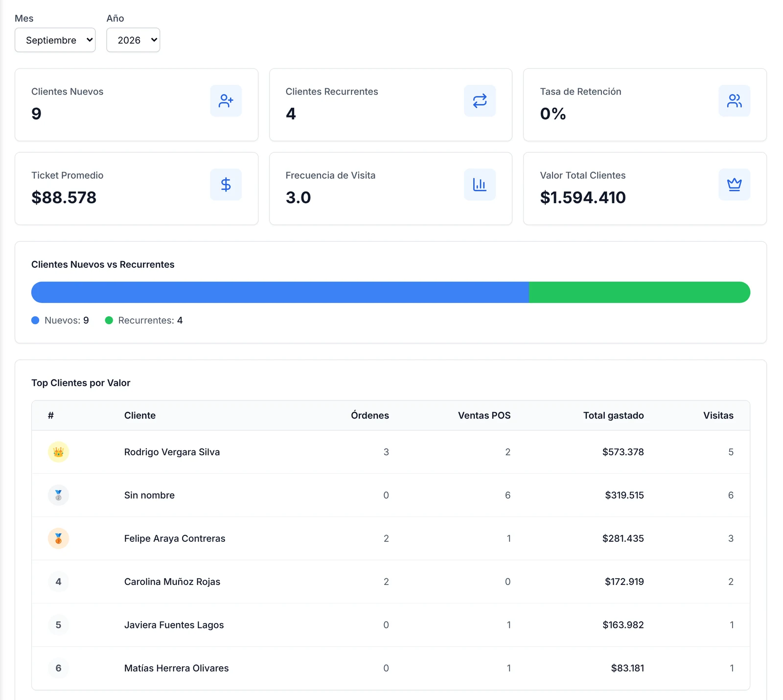Click the crown icon in Valor Total Clientes
Image resolution: width=783 pixels, height=700 pixels.
pyautogui.click(x=735, y=185)
